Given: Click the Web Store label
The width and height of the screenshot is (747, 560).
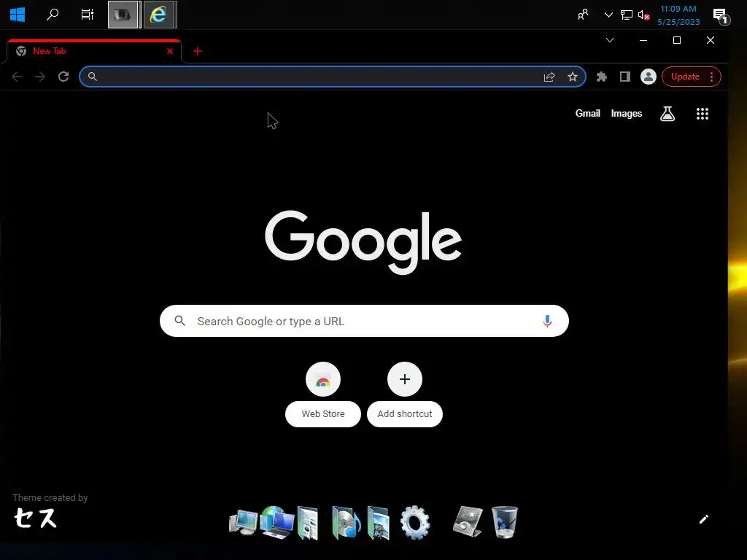Looking at the screenshot, I should tap(323, 414).
